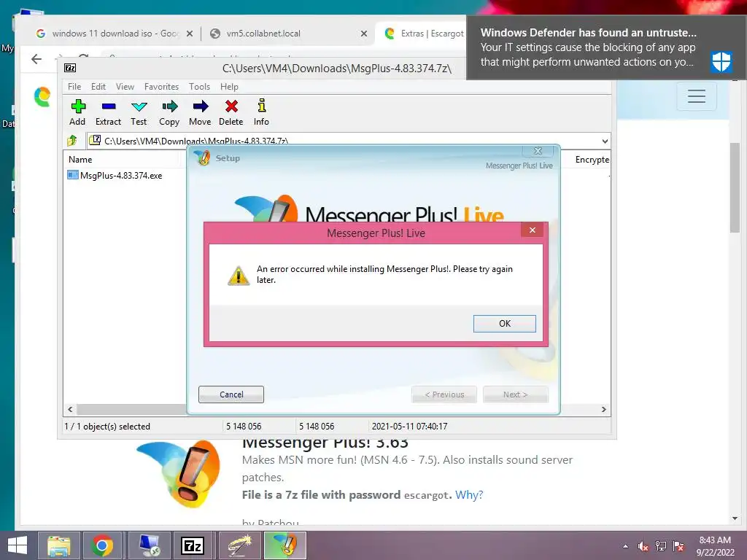Select MsgPlus-4.83.374.exe file icon
This screenshot has height=560, width=747.
pos(73,175)
